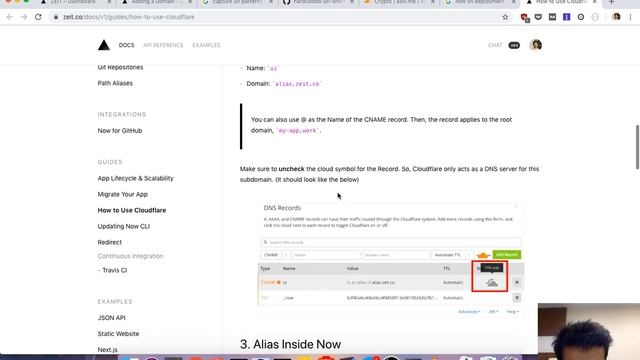The width and height of the screenshot is (640, 360).
Task: Click the blue square extension icon
Action: [x=567, y=17]
